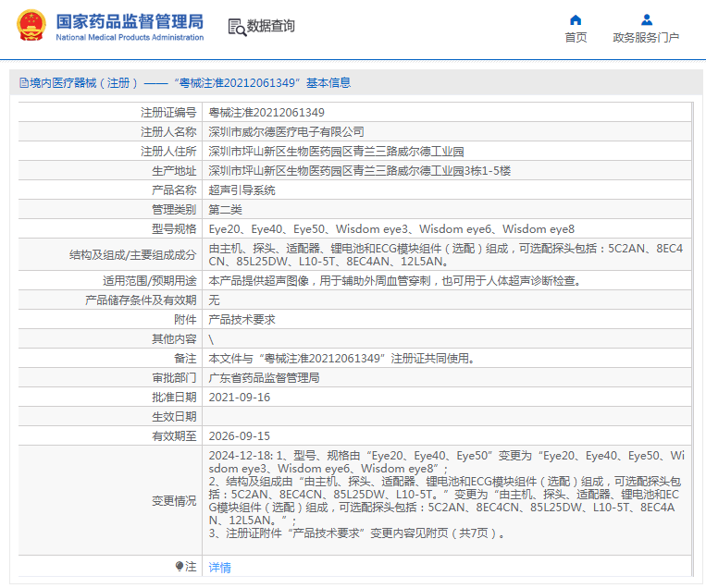Click the 注册人住所 address value

pos(336,152)
